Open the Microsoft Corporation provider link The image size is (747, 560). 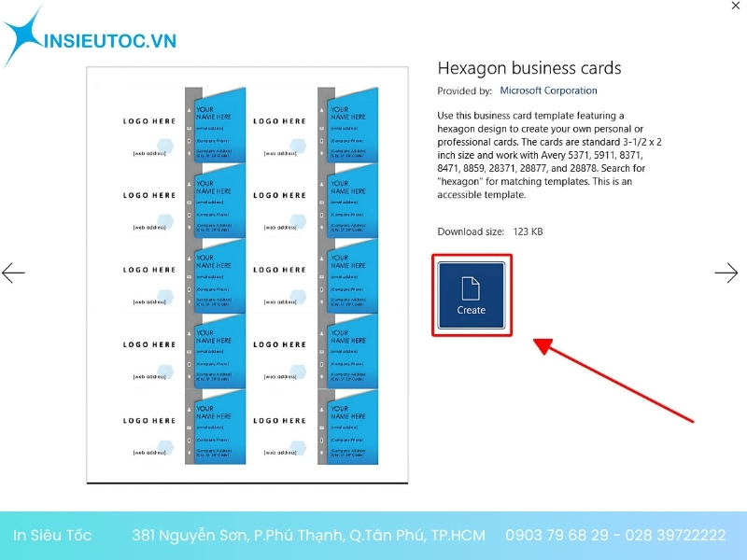tap(548, 91)
